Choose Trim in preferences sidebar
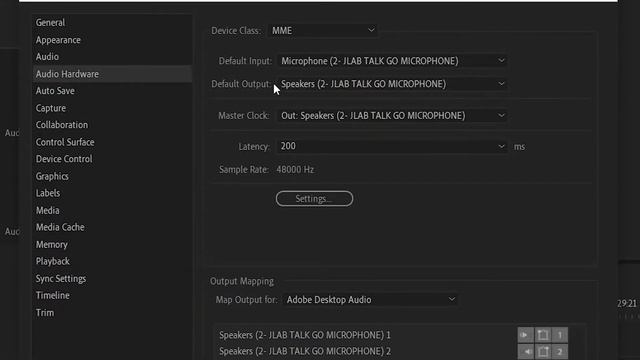The width and height of the screenshot is (640, 360). (112, 313)
